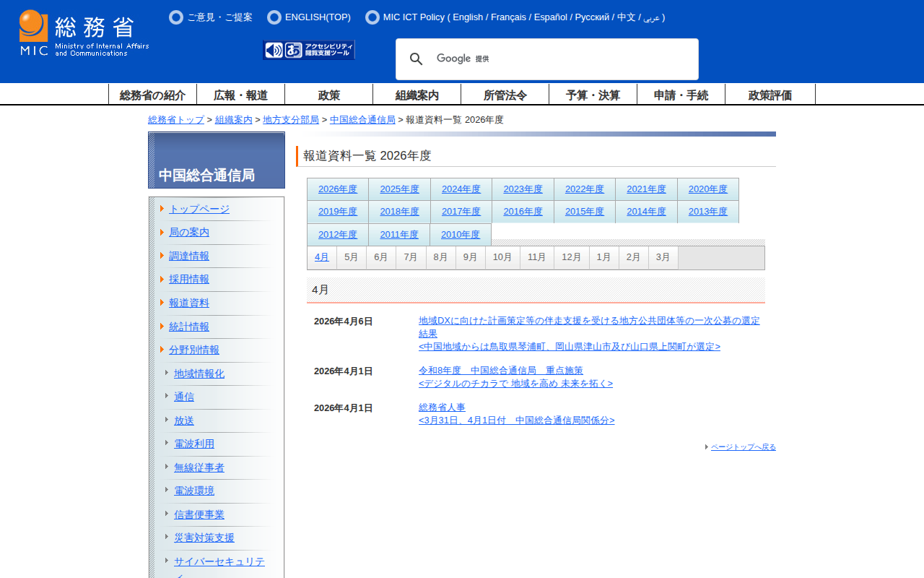Open the 電波利用 sidebar sub-item

click(x=193, y=444)
